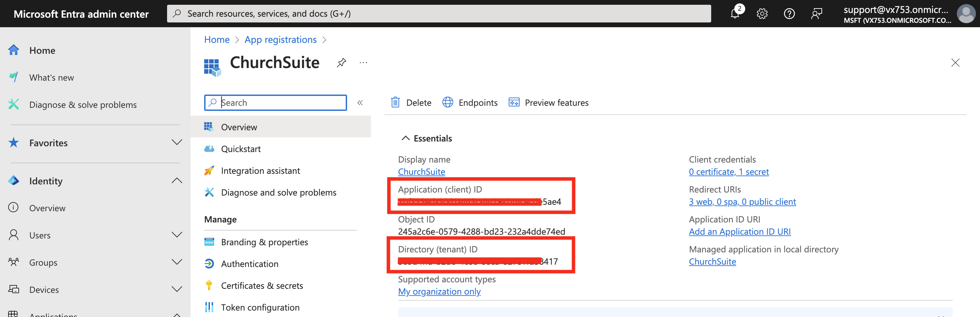
Task: Click the Users person icon
Action: pos(14,235)
